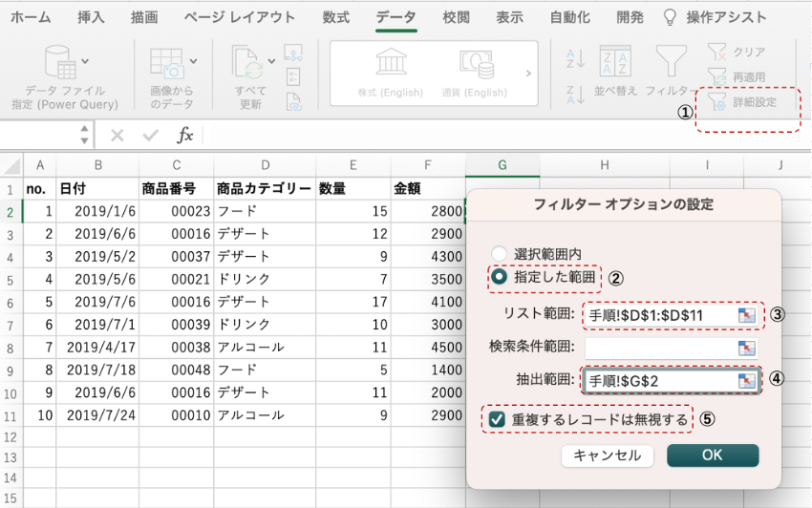Select column G header
The width and height of the screenshot is (812, 508).
tap(502, 165)
